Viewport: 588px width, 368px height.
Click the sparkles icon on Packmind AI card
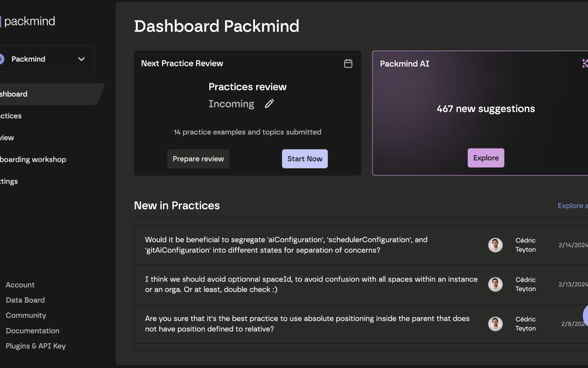coord(584,63)
